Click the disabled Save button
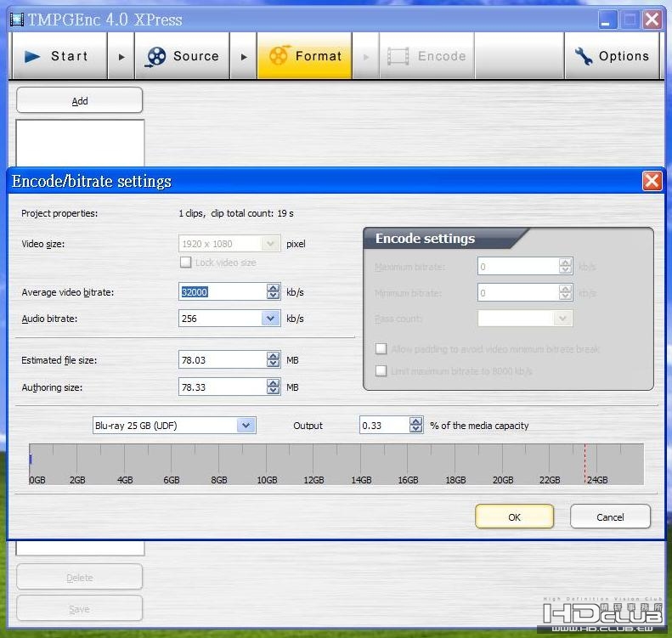The height and width of the screenshot is (638, 672). 79,608
